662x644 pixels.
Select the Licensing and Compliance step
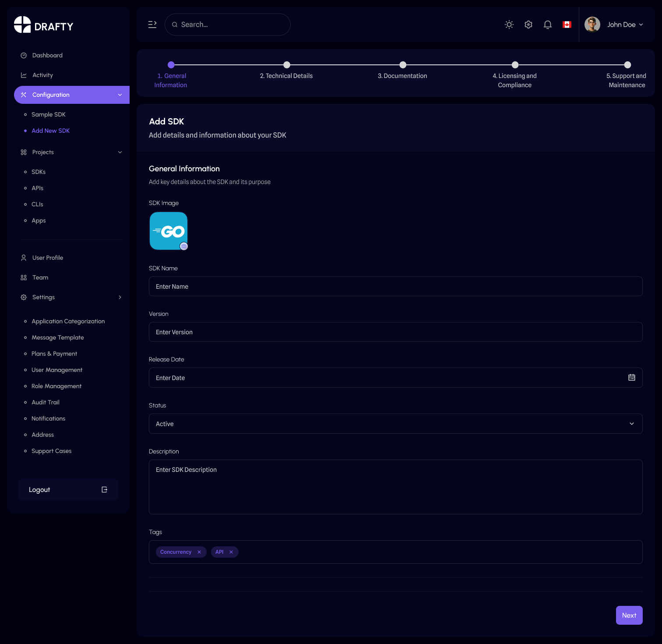515,65
